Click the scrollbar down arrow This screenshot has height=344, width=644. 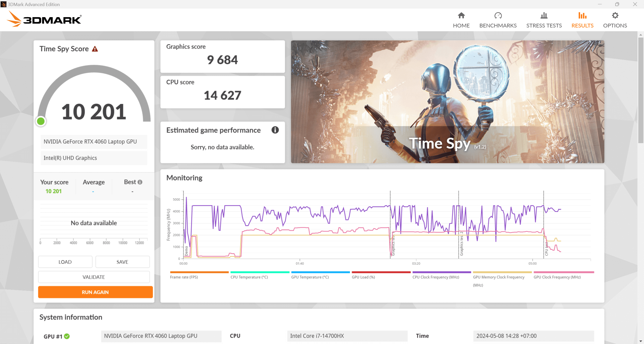pos(641,341)
